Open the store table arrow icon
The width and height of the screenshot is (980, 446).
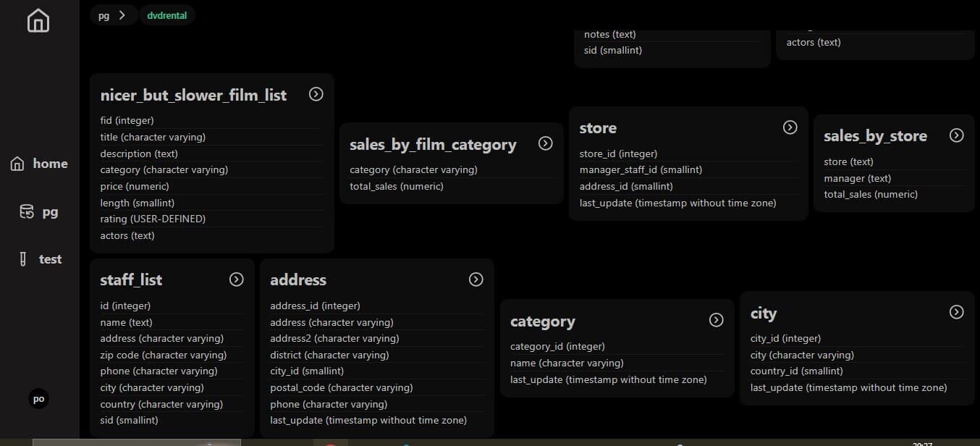(790, 127)
